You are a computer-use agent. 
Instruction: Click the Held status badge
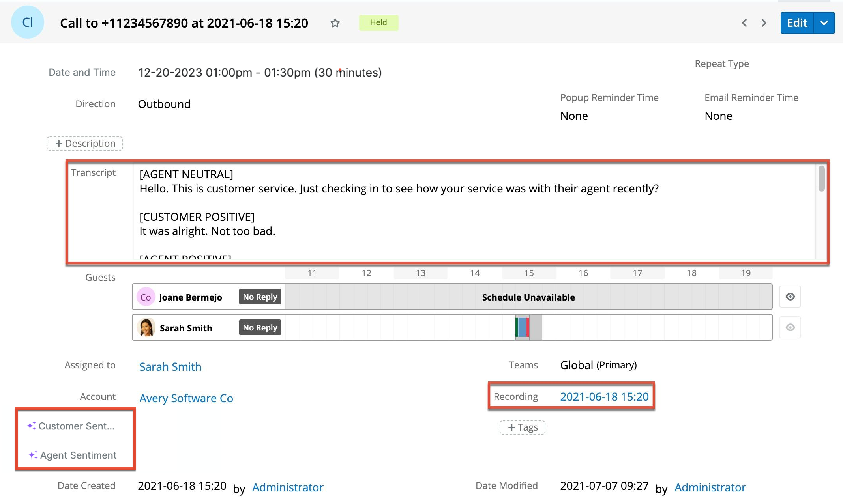click(x=378, y=22)
